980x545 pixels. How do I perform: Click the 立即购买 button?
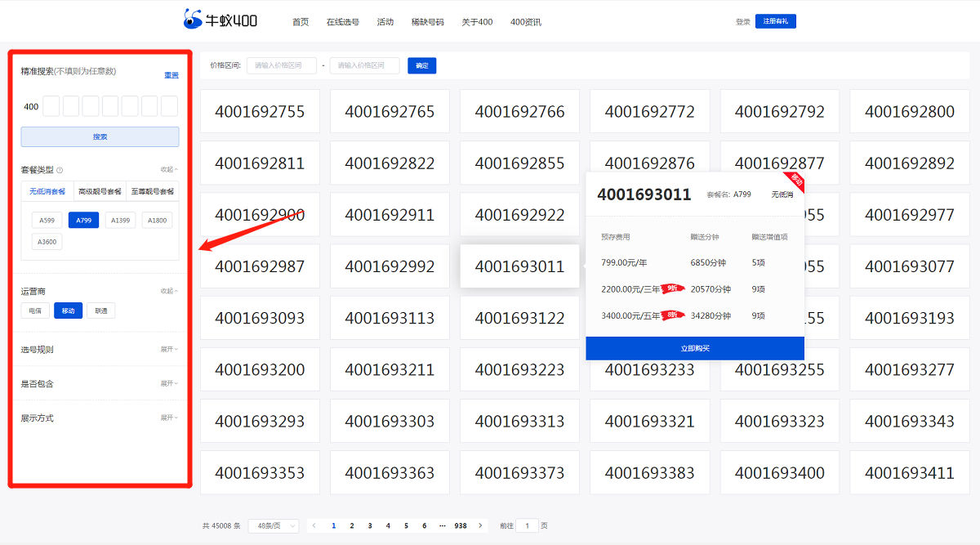coord(695,348)
